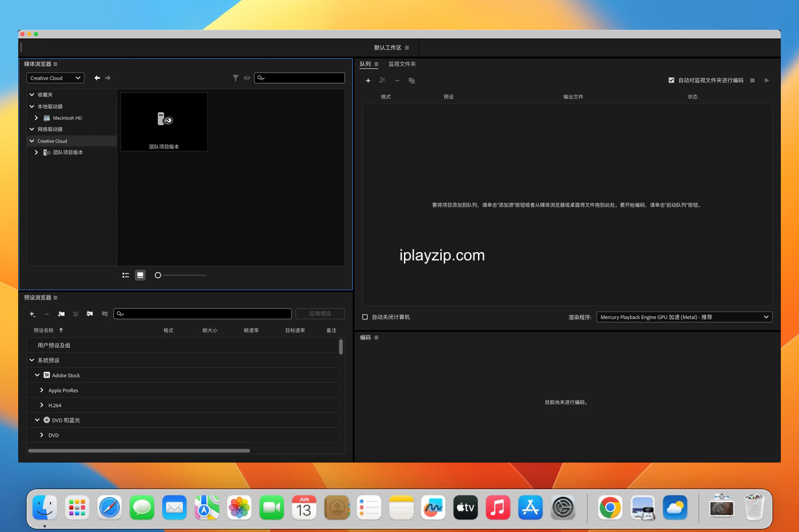
Task: Open the 默认工作区 workspace menu icon
Action: tap(407, 48)
